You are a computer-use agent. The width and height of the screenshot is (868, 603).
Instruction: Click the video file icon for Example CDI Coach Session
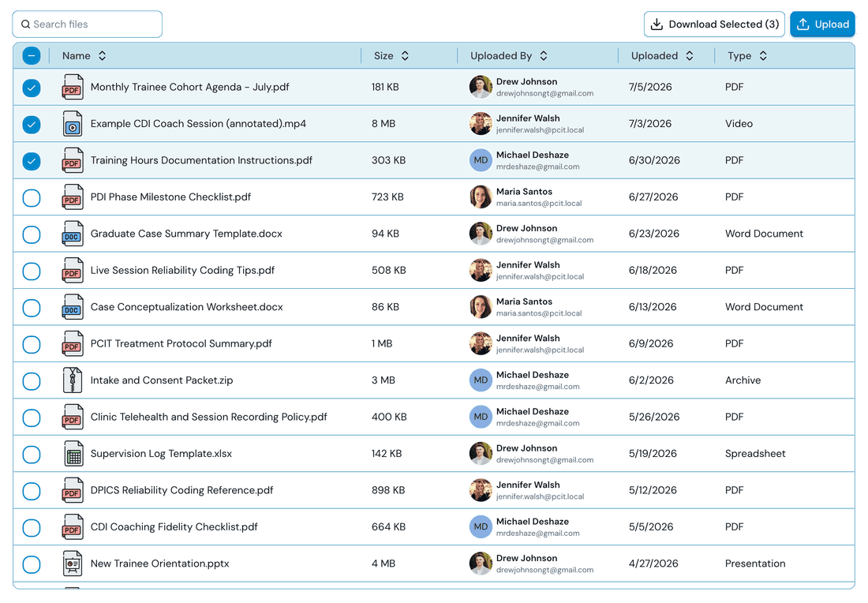coord(73,123)
